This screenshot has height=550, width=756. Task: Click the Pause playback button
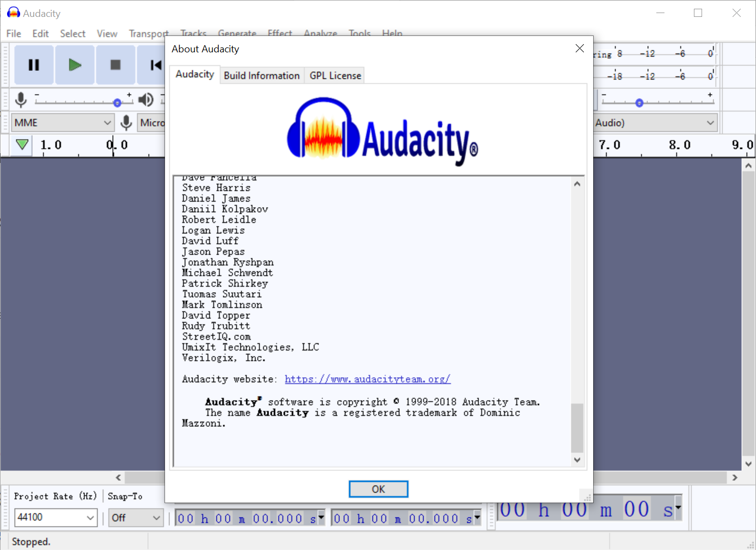click(34, 65)
